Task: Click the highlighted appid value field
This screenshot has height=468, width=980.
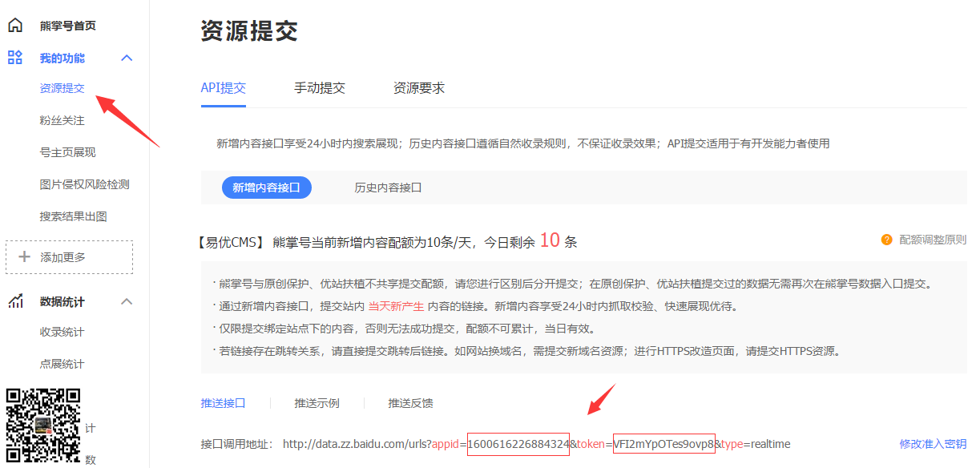Action: click(x=518, y=443)
